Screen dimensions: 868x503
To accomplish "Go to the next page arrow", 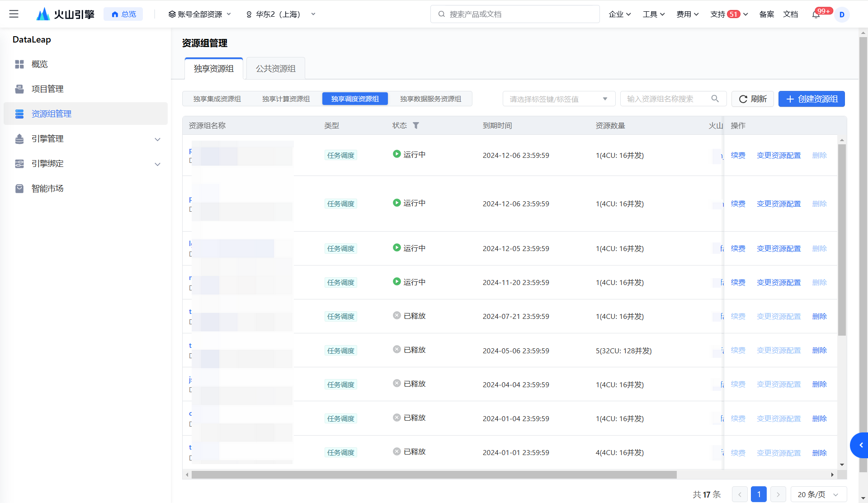I will 778,494.
